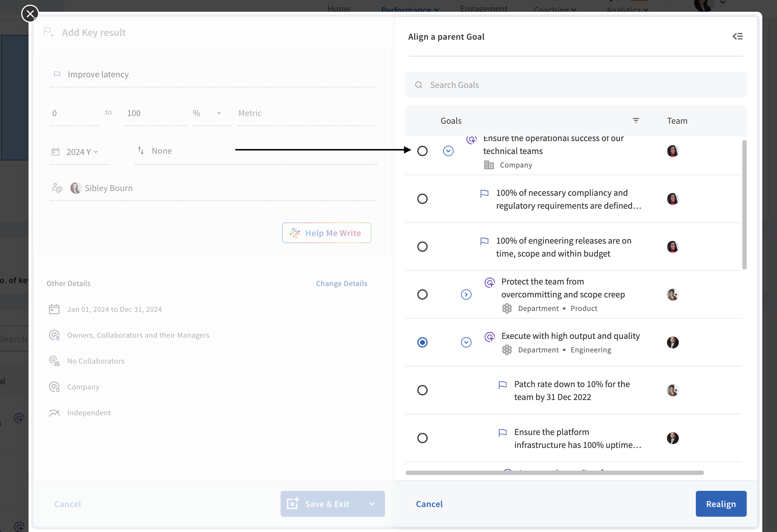Close the Add Key result dialog

pyautogui.click(x=30, y=14)
